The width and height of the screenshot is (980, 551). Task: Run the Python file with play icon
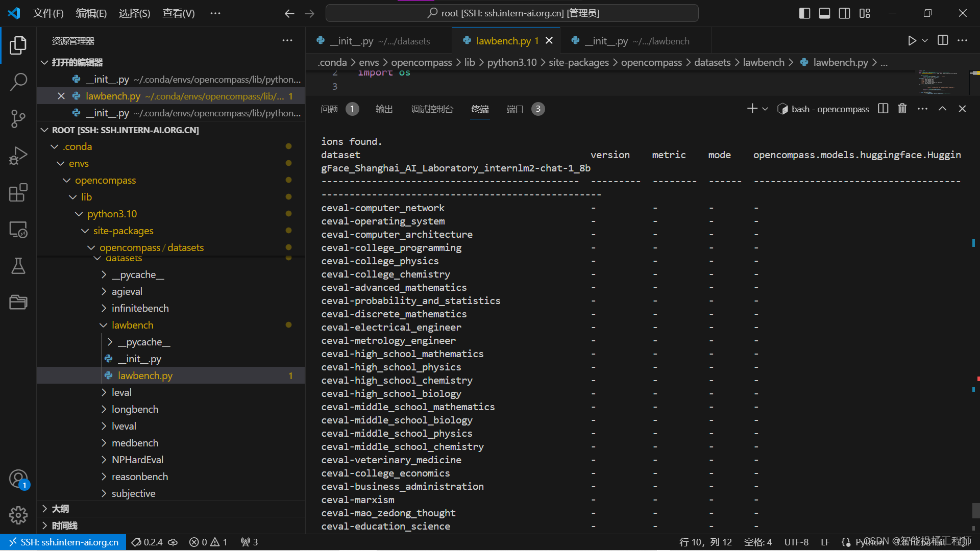tap(912, 41)
